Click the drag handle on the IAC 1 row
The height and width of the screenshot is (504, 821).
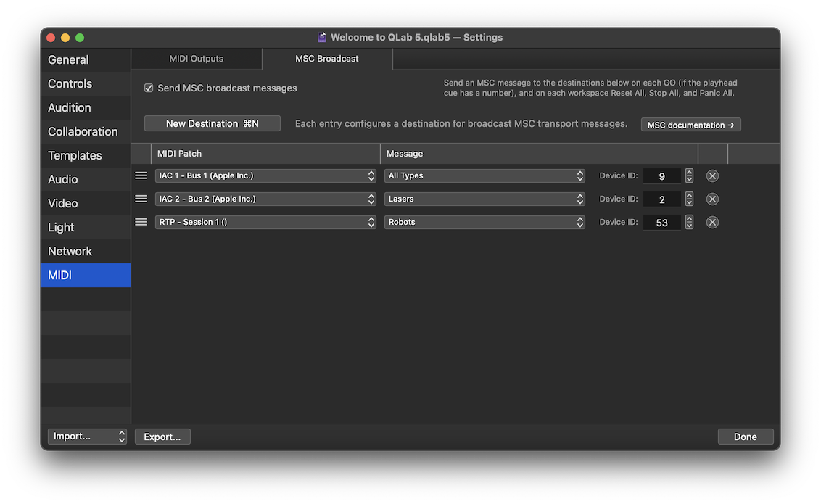(141, 175)
